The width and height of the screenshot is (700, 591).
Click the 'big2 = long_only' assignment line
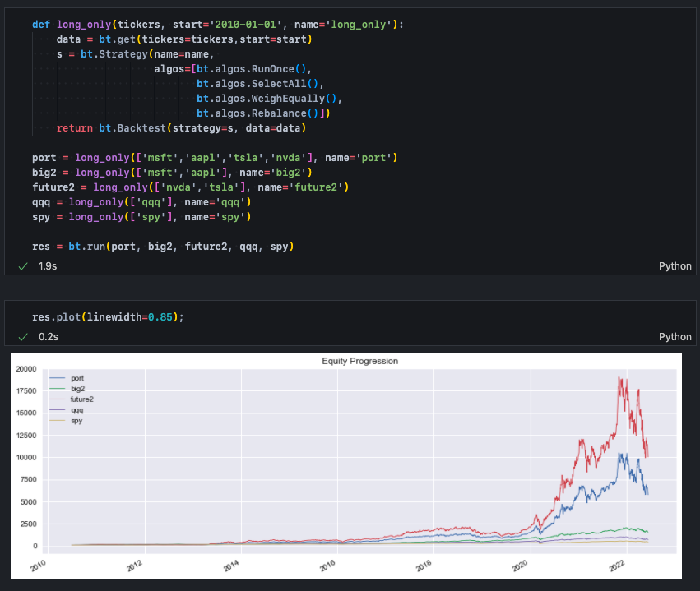pos(172,172)
